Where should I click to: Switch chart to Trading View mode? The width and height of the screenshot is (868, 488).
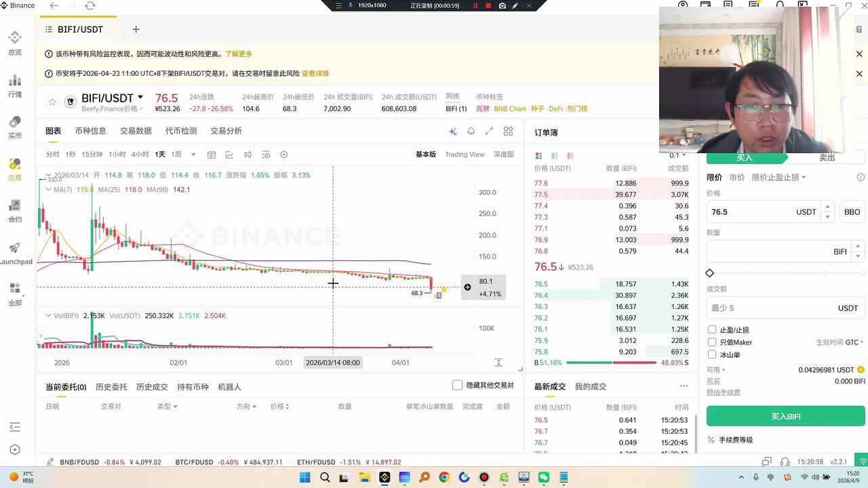(x=465, y=155)
